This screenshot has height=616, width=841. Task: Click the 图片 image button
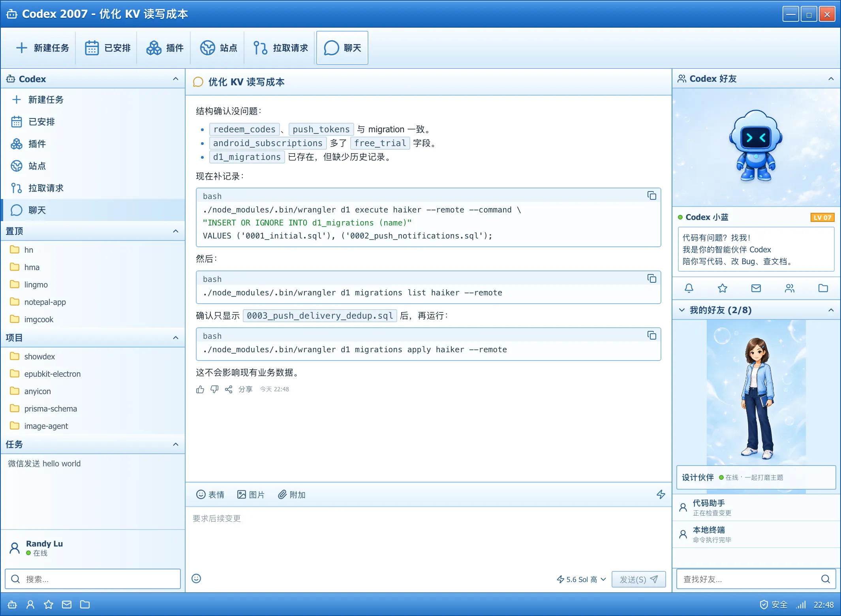251,494
